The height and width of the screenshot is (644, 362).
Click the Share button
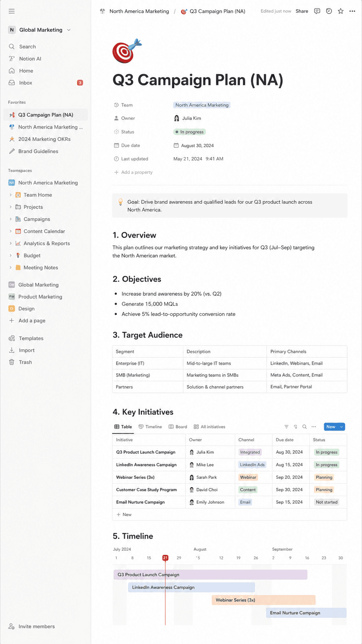point(302,11)
